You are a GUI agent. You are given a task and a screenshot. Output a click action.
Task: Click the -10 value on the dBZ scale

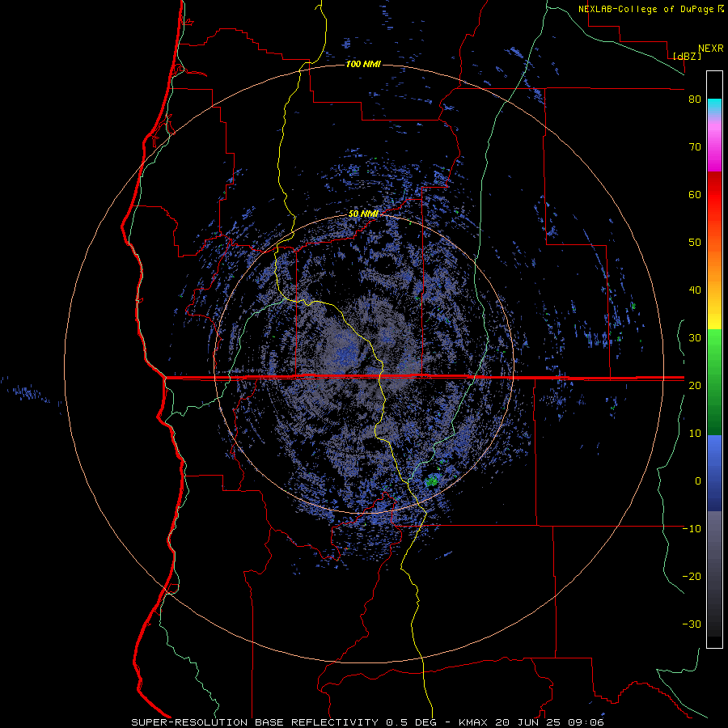coord(692,528)
